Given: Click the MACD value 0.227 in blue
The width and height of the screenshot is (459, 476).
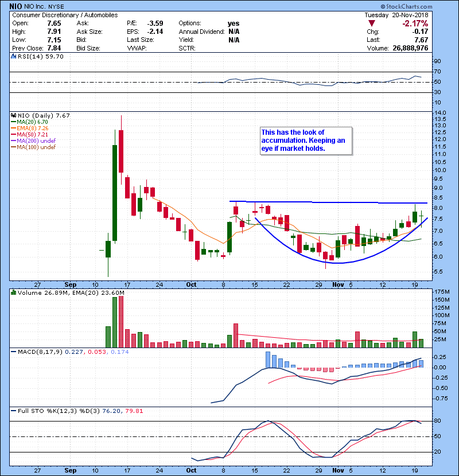Looking at the screenshot, I should (x=74, y=352).
